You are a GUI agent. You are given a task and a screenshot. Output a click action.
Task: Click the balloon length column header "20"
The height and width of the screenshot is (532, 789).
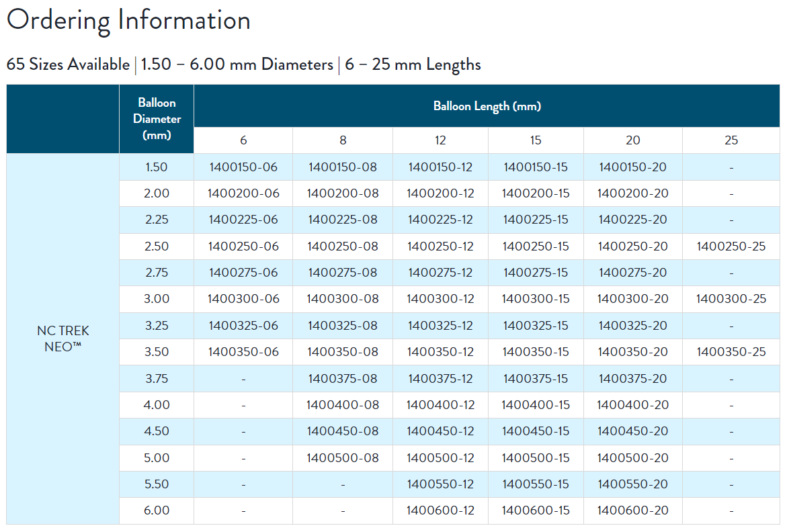coord(633,140)
